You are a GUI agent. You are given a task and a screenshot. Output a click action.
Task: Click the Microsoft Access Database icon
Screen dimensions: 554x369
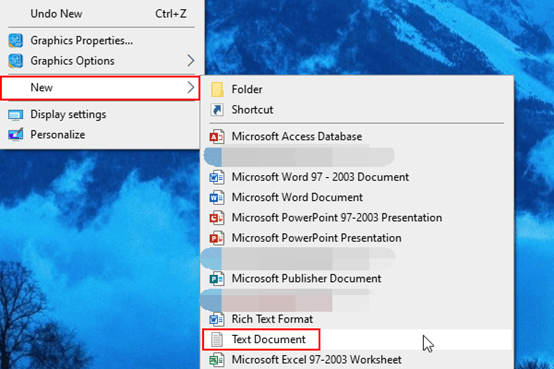click(x=217, y=136)
